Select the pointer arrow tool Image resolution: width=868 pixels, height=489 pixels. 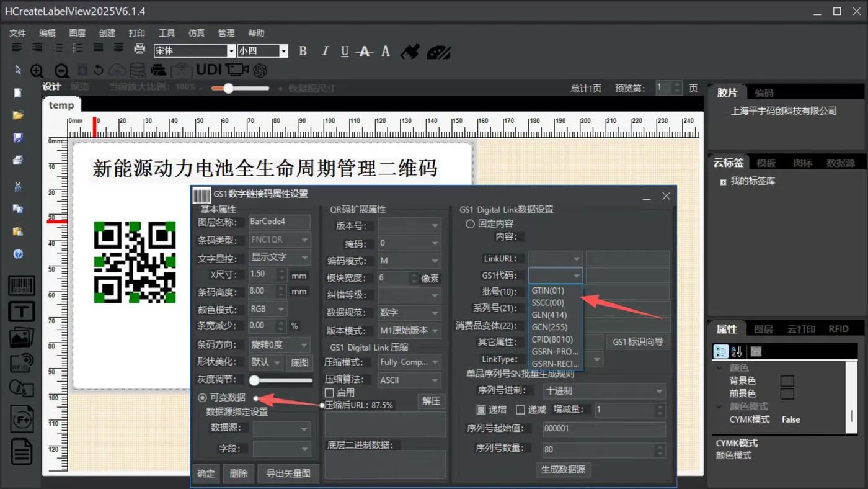tap(18, 70)
